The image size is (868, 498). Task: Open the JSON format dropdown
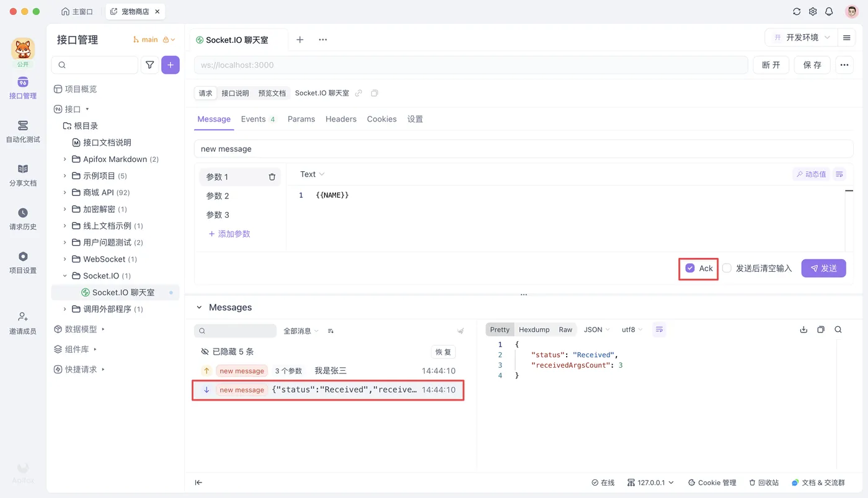tap(596, 329)
